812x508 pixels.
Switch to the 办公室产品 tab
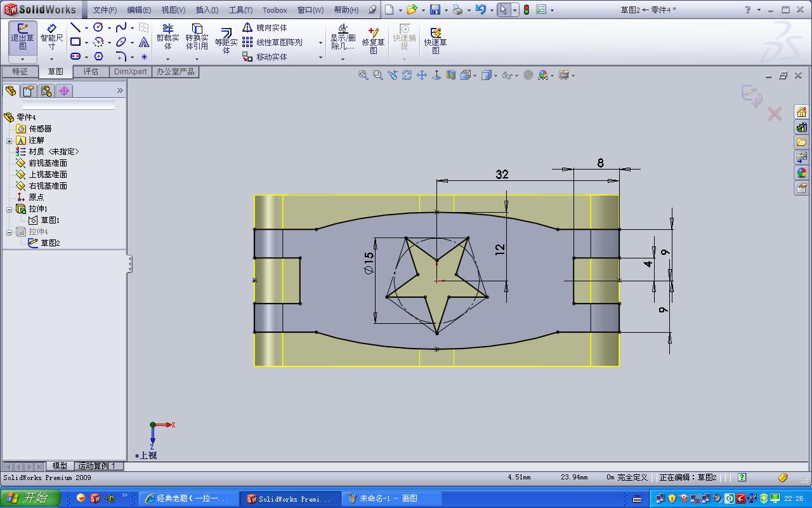[x=176, y=72]
